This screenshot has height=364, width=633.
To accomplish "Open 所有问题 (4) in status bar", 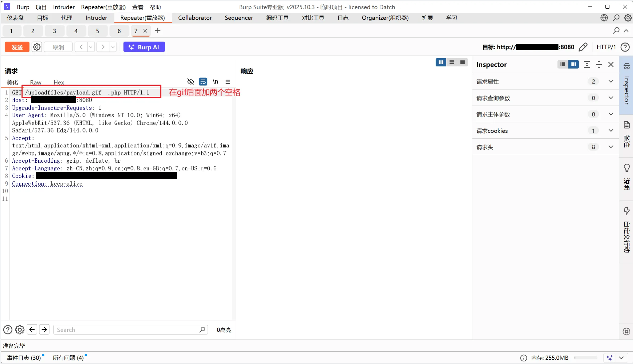I will click(x=68, y=358).
